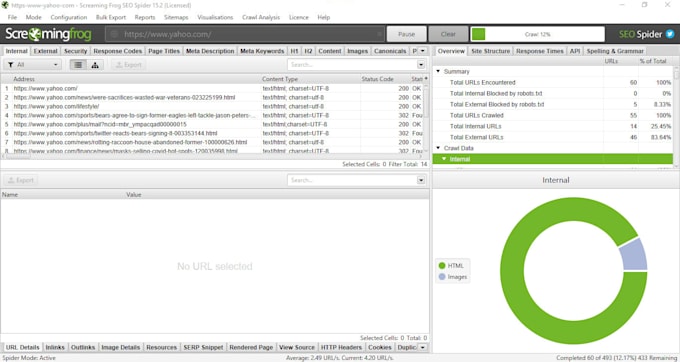Open upper search options dropdown
Image resolution: width=680 pixels, height=362 pixels.
point(421,65)
